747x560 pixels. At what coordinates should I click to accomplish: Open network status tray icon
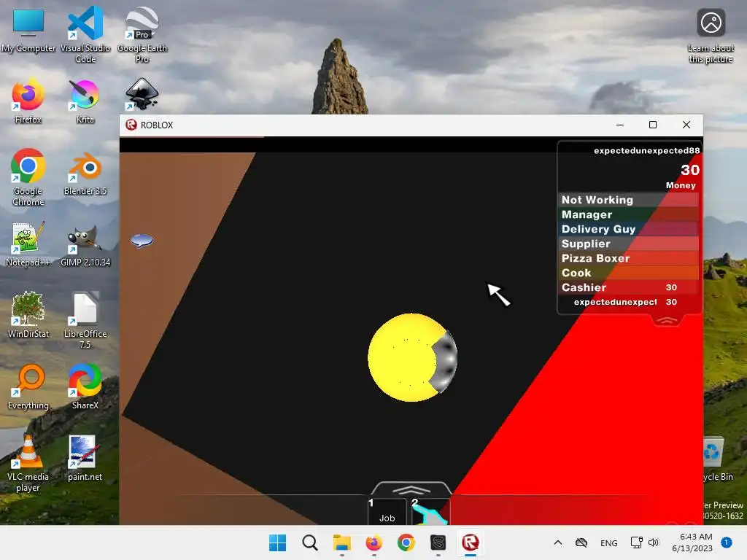[636, 542]
